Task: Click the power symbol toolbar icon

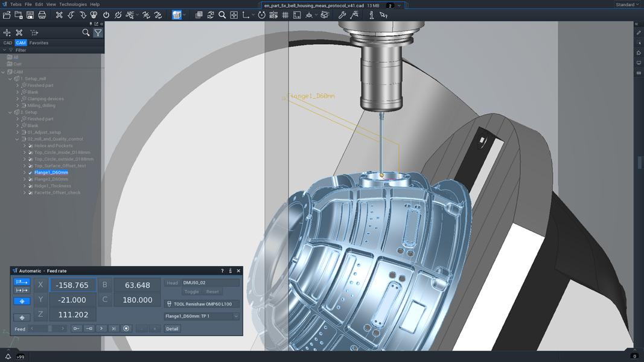Action: pos(106,15)
